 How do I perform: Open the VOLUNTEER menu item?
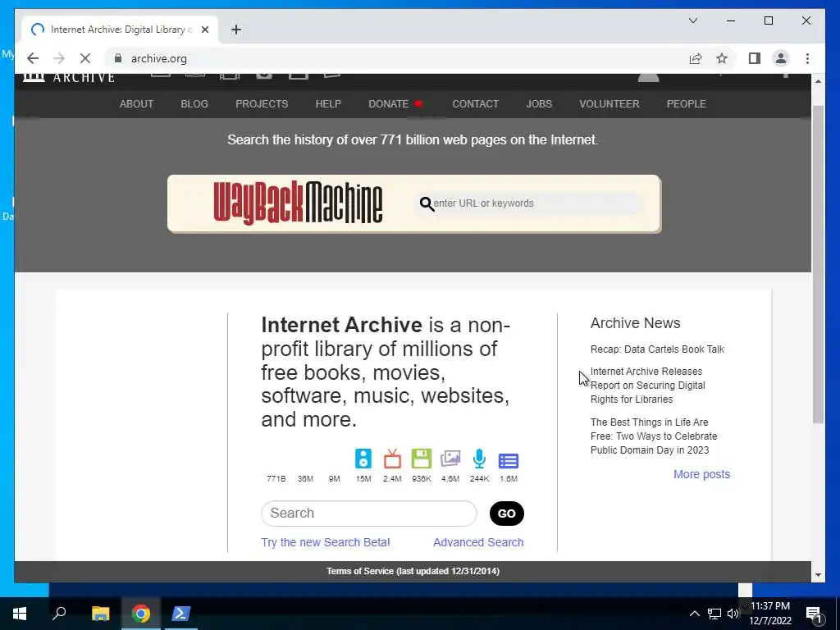point(609,104)
